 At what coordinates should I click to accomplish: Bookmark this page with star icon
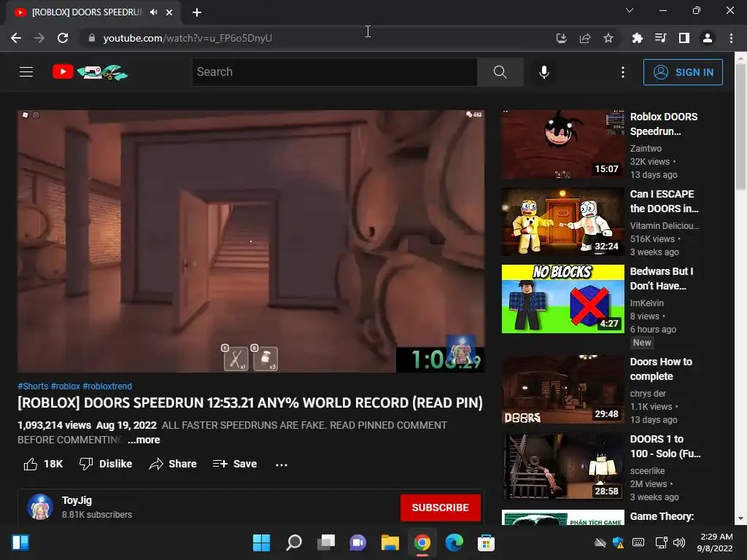608,38
